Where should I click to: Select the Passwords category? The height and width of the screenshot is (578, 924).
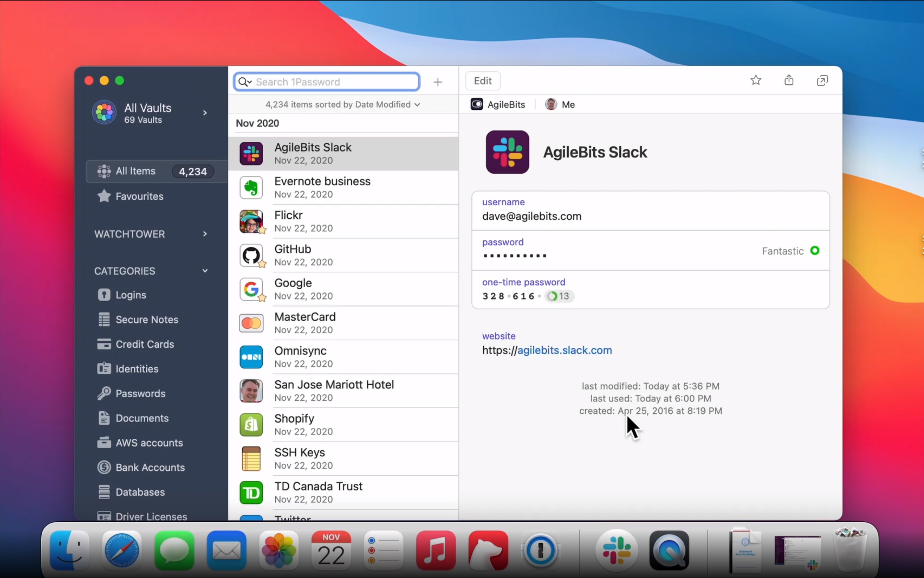tap(140, 393)
